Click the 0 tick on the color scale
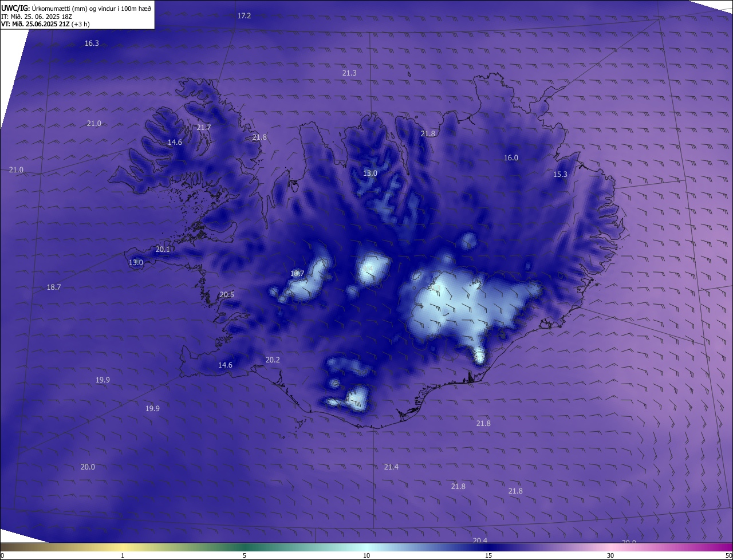The height and width of the screenshot is (560, 733). (2, 555)
